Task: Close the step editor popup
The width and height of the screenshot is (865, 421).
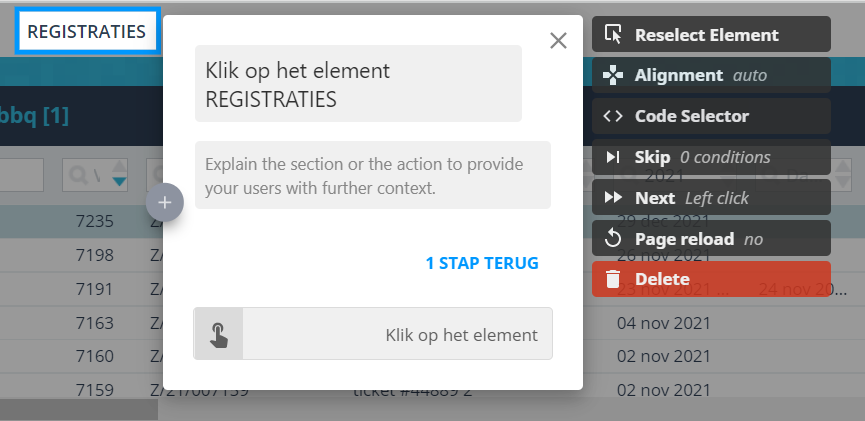Action: pos(558,40)
